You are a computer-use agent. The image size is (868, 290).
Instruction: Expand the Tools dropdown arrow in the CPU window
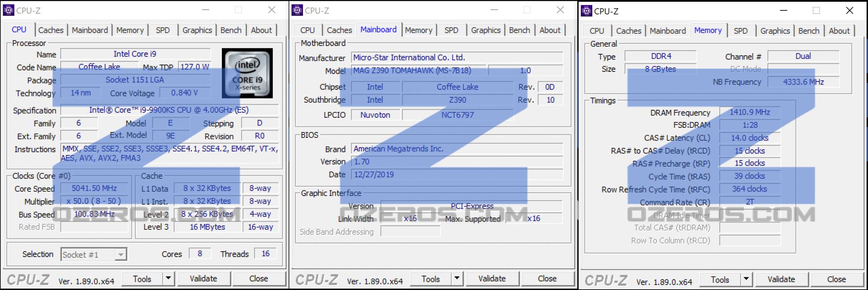click(168, 279)
